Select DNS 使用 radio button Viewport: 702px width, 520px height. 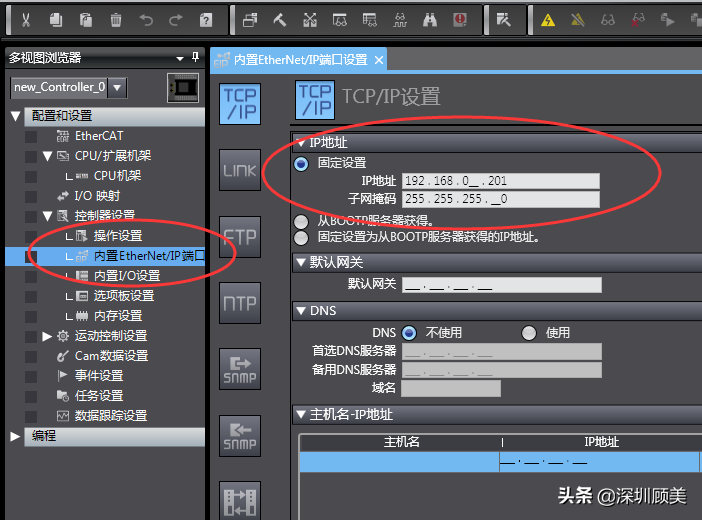pyautogui.click(x=529, y=333)
